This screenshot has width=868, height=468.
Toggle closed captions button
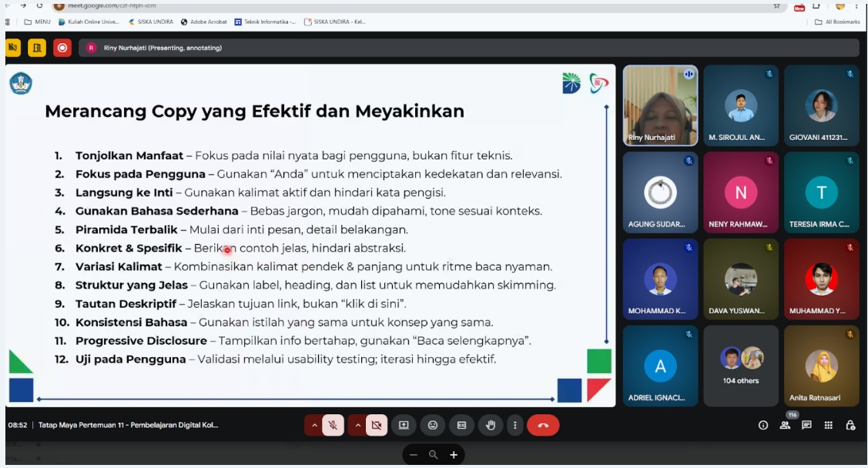[x=461, y=426]
